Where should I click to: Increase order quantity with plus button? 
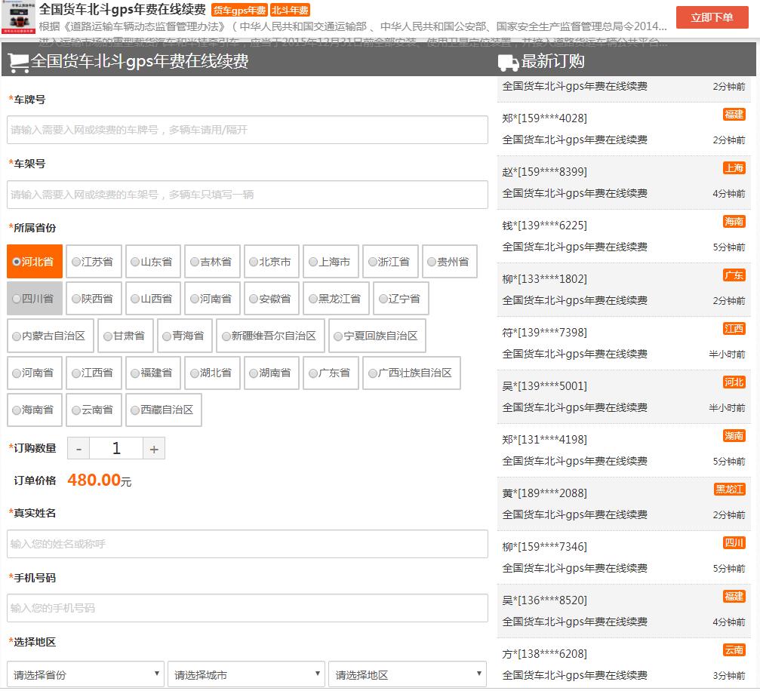pyautogui.click(x=154, y=449)
